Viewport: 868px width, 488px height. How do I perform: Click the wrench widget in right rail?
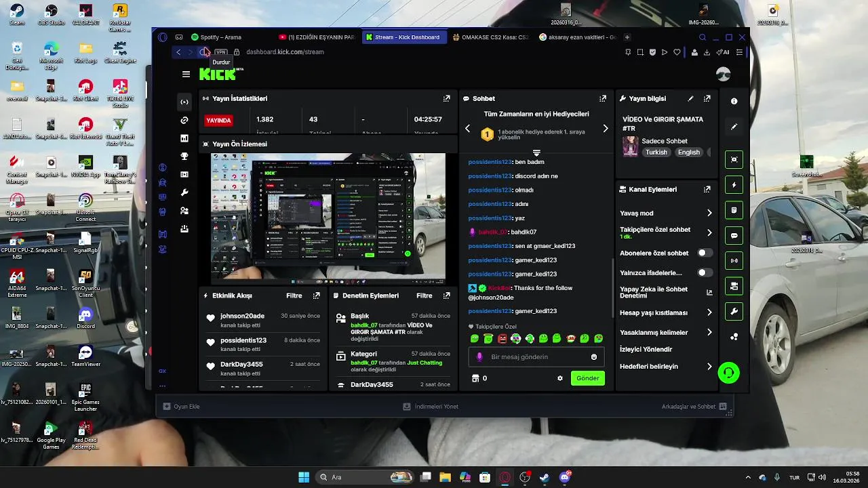734,312
